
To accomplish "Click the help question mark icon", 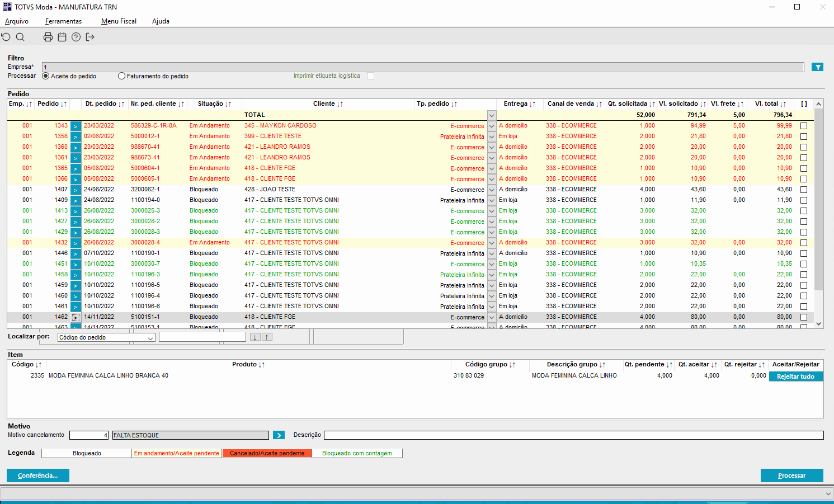I will 76,37.
